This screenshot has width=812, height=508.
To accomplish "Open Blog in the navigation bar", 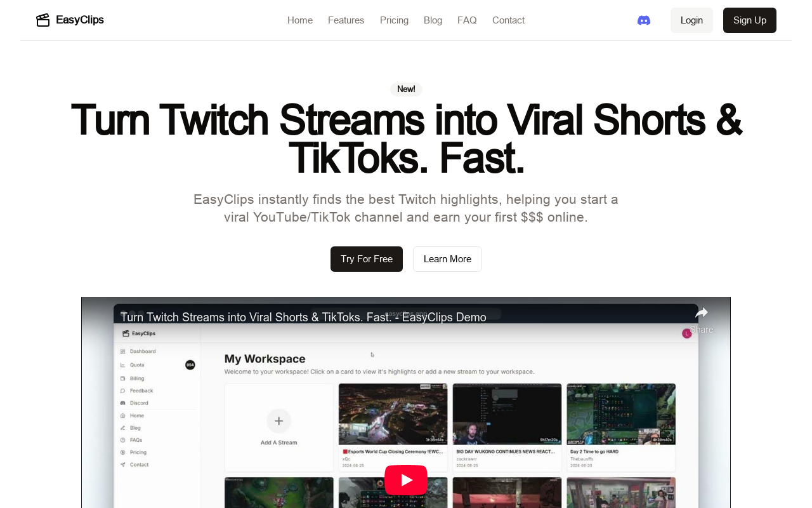I will [x=433, y=20].
